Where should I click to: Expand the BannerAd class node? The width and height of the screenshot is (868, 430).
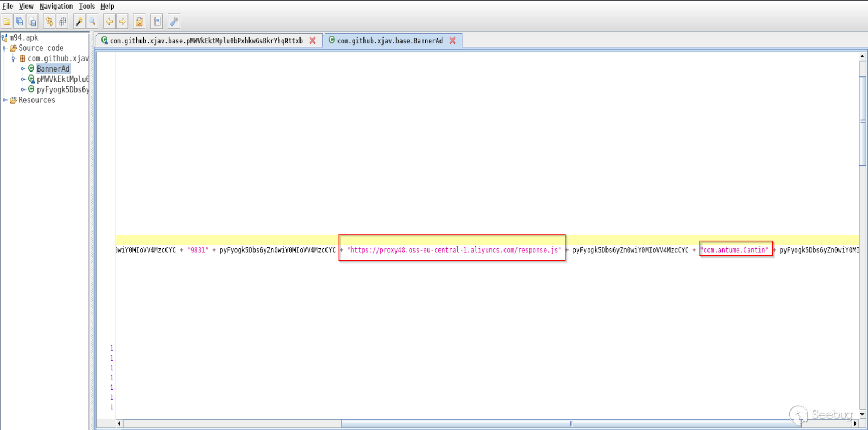(23, 69)
